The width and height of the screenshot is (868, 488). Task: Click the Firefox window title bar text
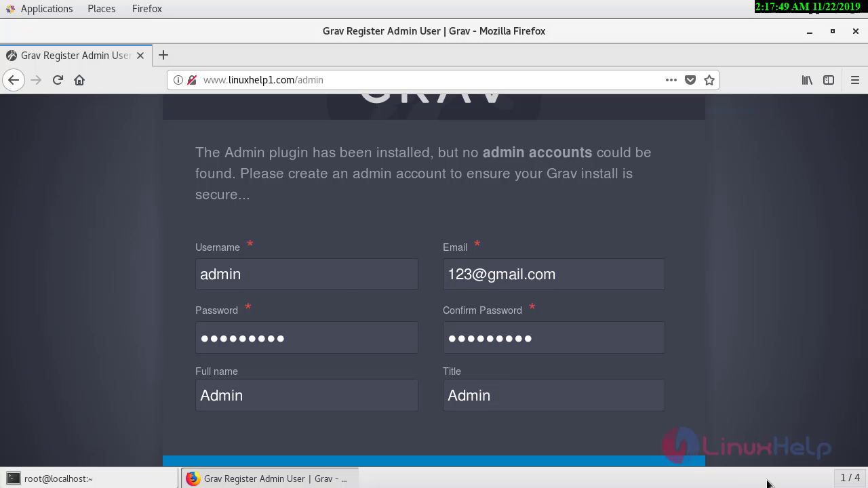click(x=434, y=31)
